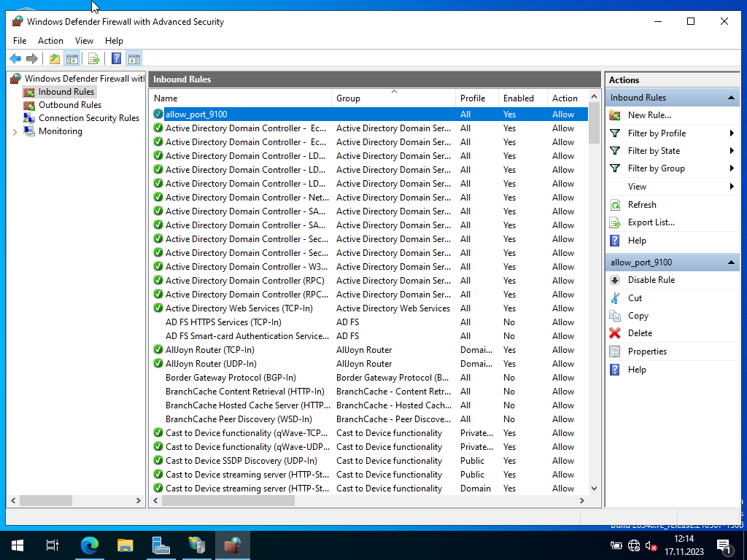Viewport: 747px width, 560px height.
Task: Select the allow_port_9100 rule row
Action: click(x=370, y=114)
